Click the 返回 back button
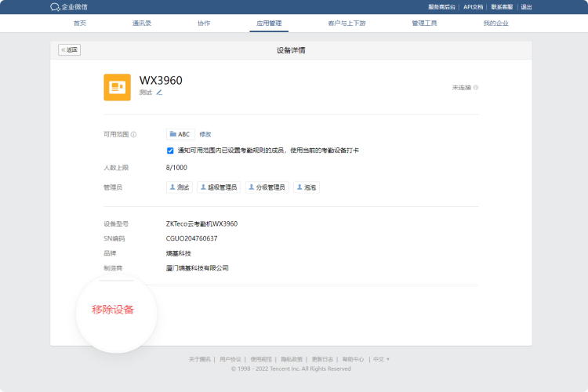Screen dimensions: 588x392 click(69, 50)
